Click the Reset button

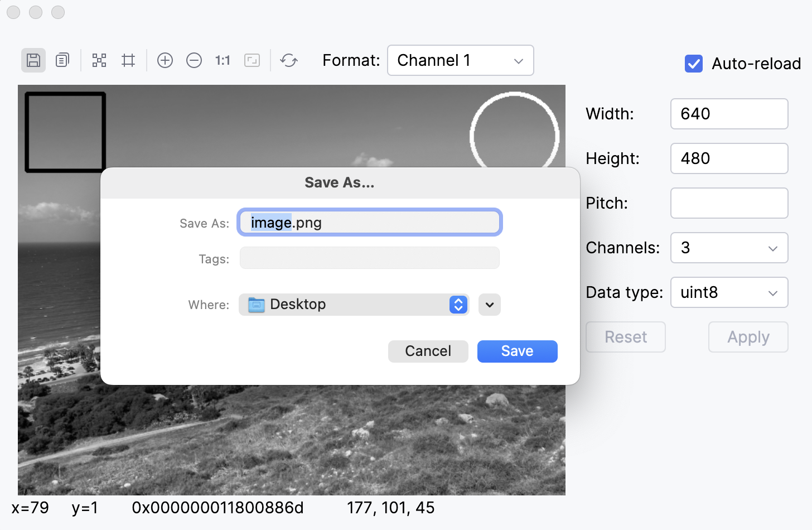point(625,337)
